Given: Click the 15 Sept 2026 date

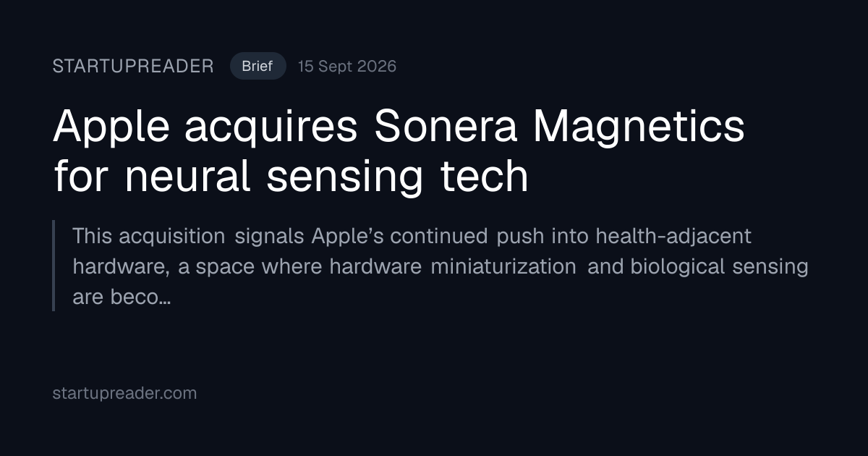Looking at the screenshot, I should (347, 67).
